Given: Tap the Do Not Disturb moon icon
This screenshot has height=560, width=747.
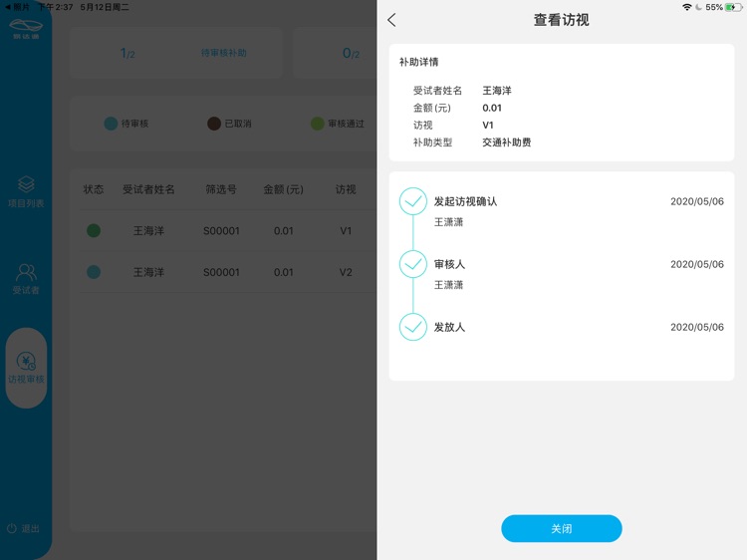Looking at the screenshot, I should click(698, 7).
